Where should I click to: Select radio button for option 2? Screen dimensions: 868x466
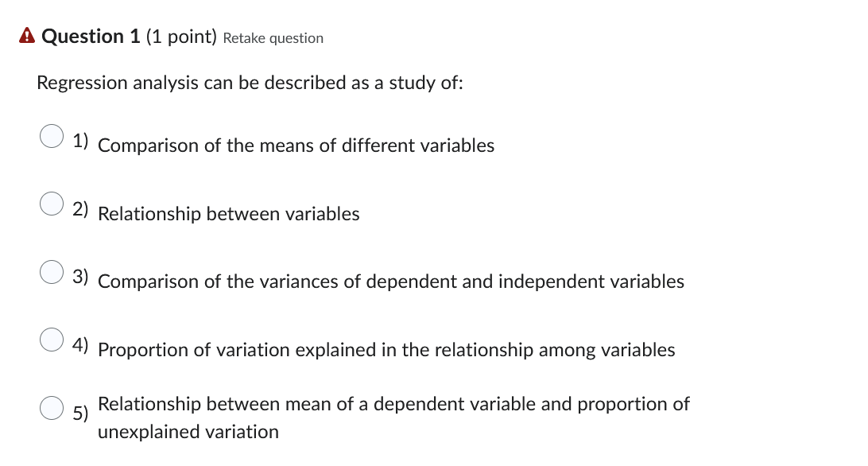(51, 205)
